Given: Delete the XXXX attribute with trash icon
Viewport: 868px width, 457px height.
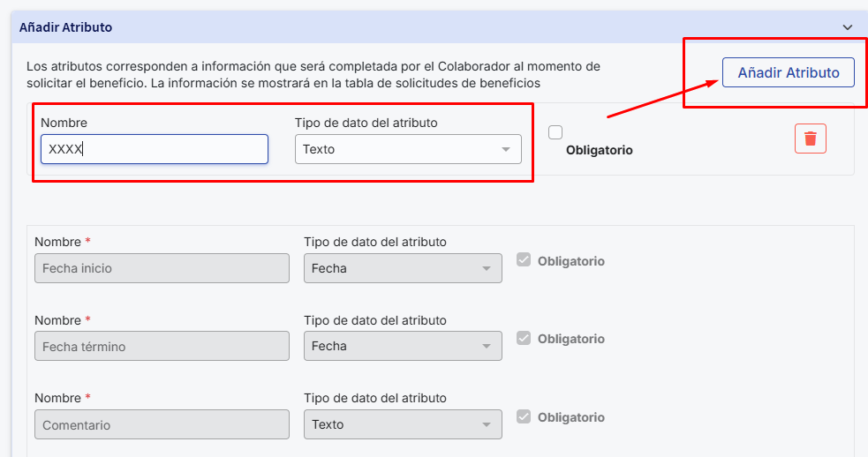Looking at the screenshot, I should (811, 139).
